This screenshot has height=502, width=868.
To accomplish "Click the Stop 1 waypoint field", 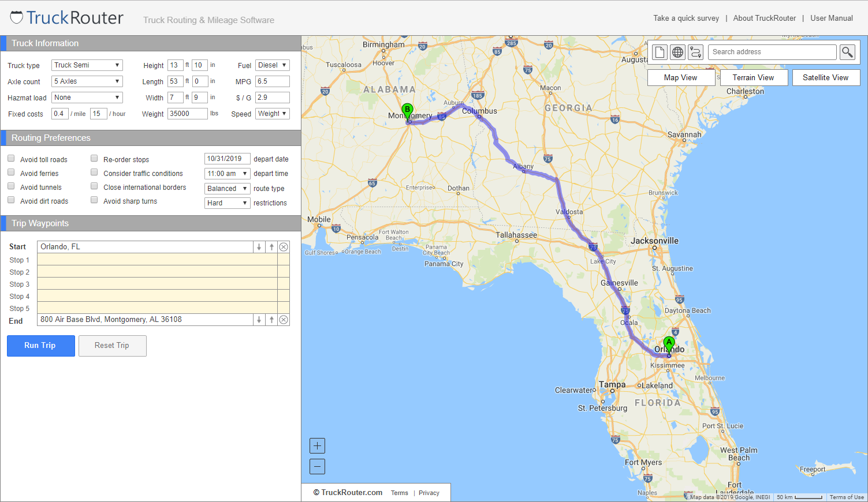I will point(157,260).
